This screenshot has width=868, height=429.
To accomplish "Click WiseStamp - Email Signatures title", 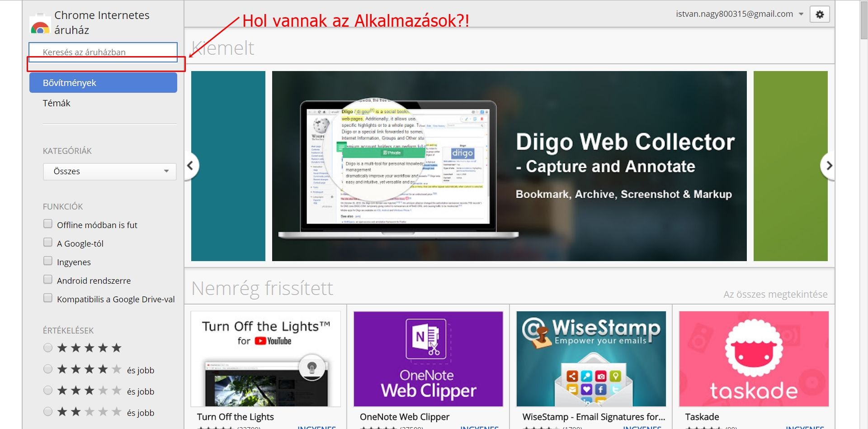I will [x=594, y=417].
